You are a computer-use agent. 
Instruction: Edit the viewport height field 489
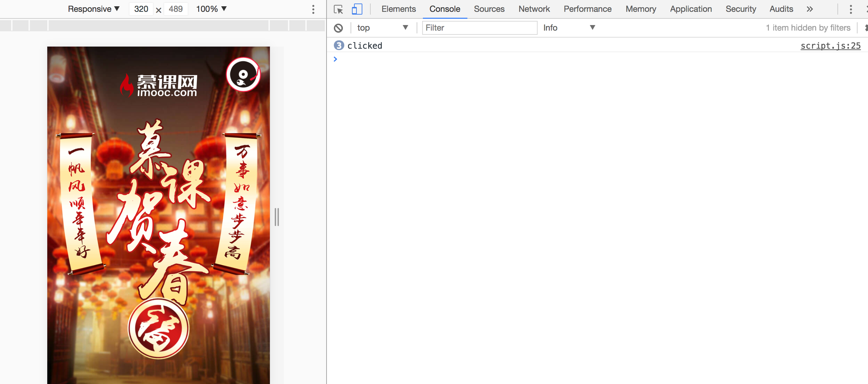coord(176,9)
